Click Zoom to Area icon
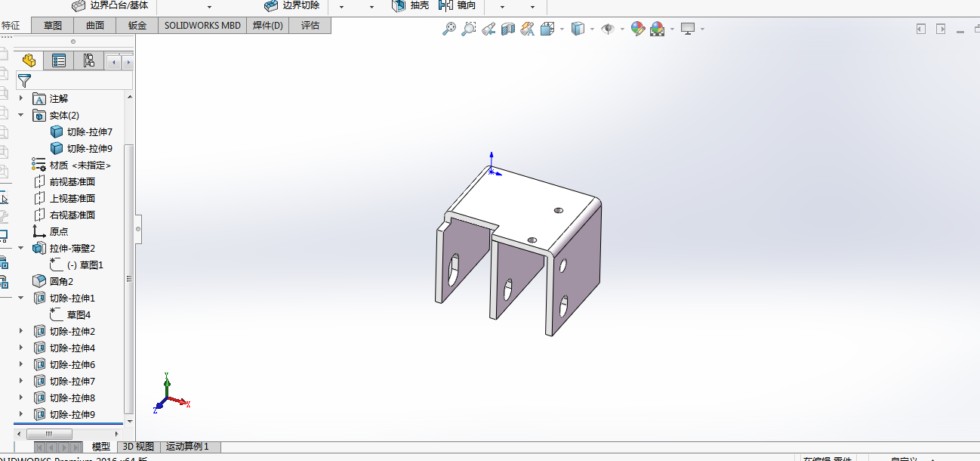The image size is (980, 461). (469, 29)
